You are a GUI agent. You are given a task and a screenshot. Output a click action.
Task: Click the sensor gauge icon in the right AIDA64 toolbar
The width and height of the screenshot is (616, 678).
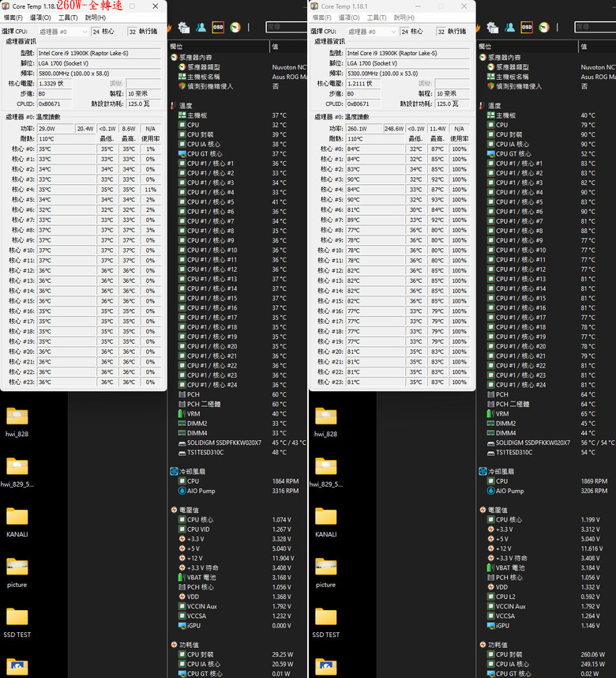point(544,27)
